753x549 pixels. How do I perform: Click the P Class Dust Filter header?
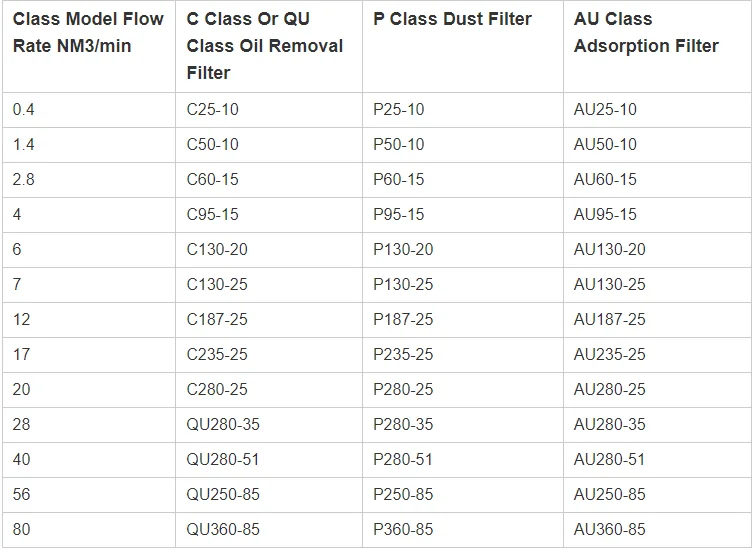pos(463,46)
